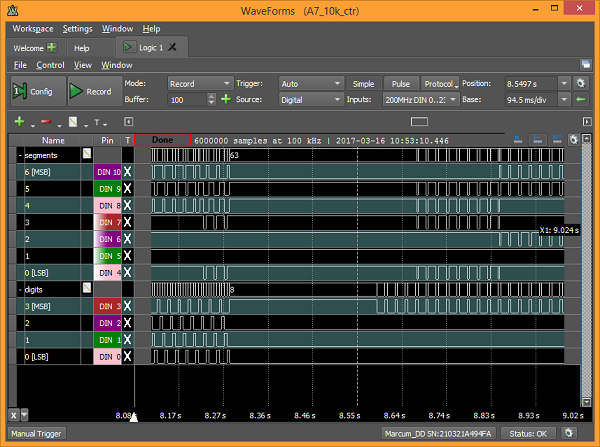Viewport: 600px width, 447px height.
Task: Toggle trigger X for DIN 0 row
Action: tap(127, 357)
